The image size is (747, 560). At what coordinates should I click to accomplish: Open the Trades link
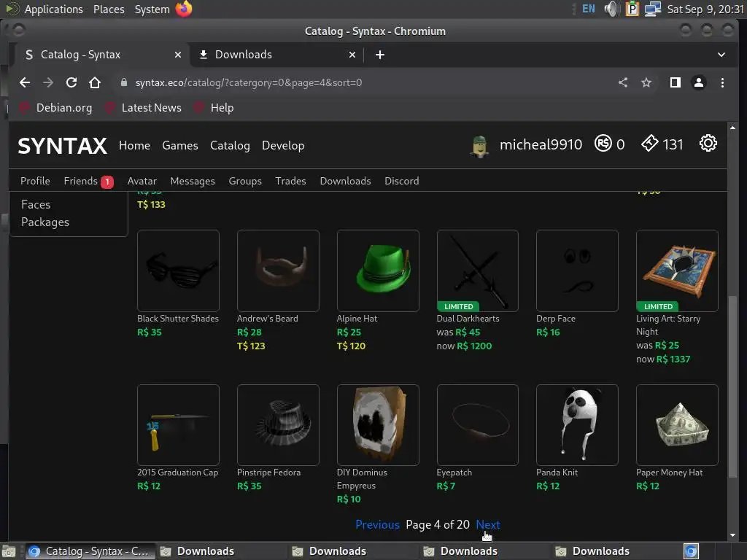click(290, 181)
